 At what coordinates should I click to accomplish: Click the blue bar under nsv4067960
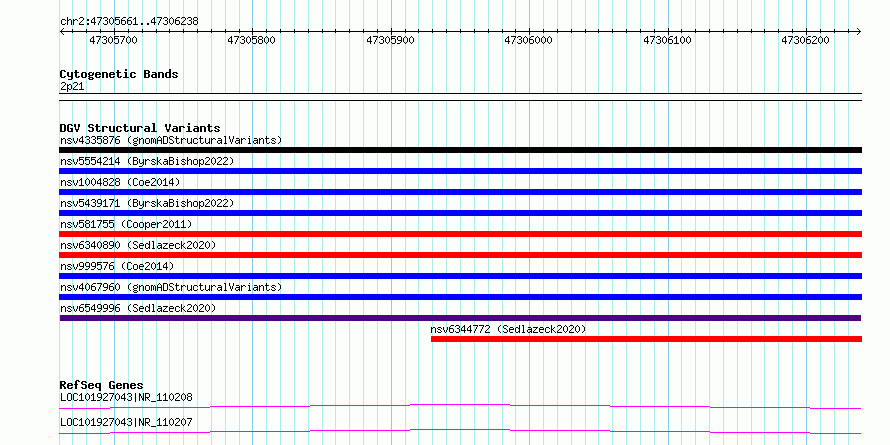pyautogui.click(x=460, y=297)
